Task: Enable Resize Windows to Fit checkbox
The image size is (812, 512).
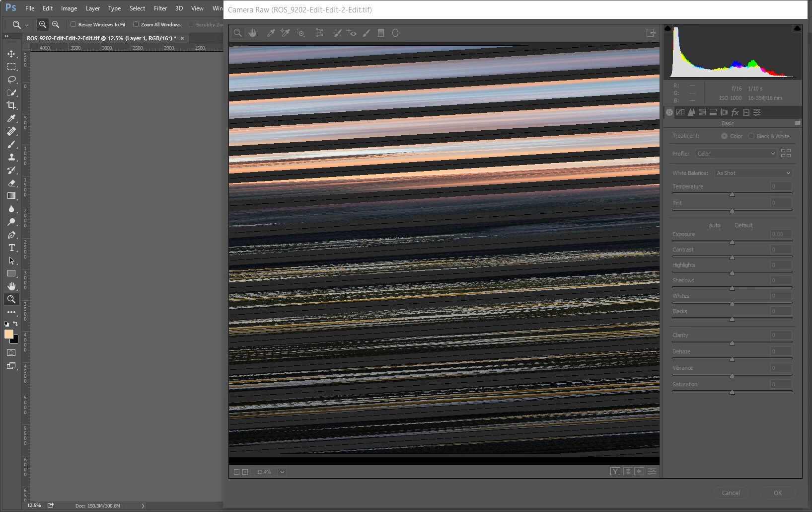Action: 74,24
